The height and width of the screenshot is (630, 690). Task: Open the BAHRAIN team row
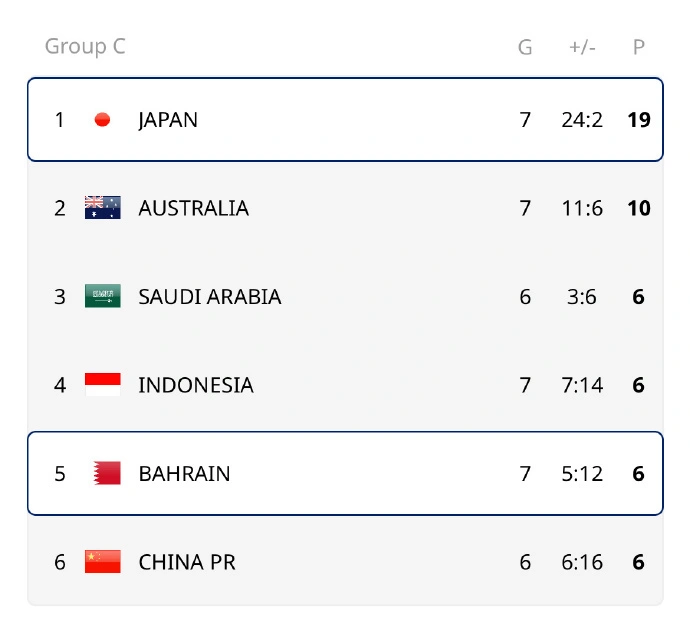coord(345,473)
